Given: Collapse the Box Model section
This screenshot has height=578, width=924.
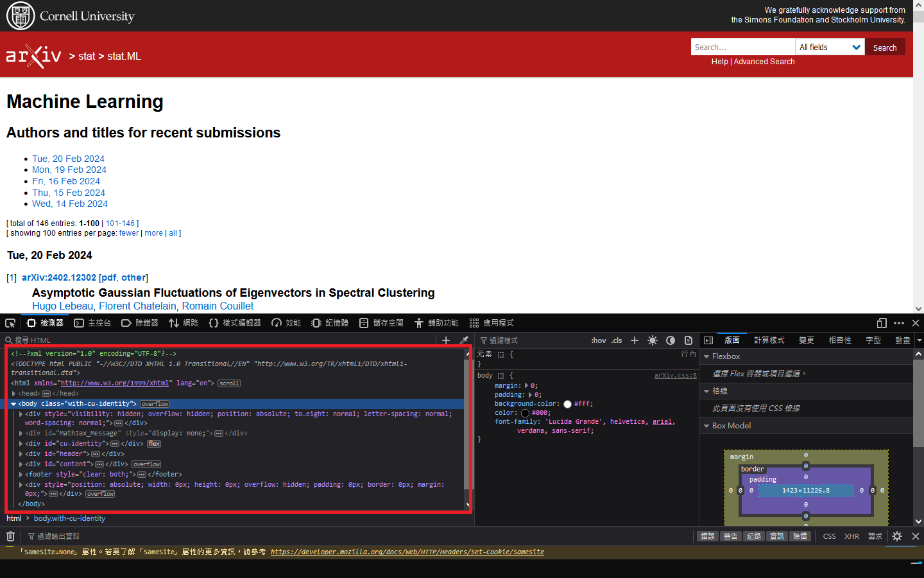Looking at the screenshot, I should click(706, 426).
